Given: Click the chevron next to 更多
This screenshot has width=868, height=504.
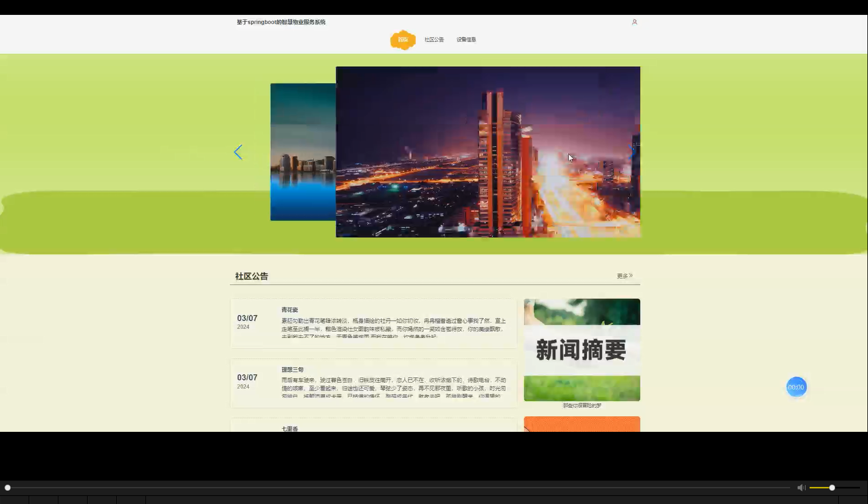Looking at the screenshot, I should (x=632, y=275).
